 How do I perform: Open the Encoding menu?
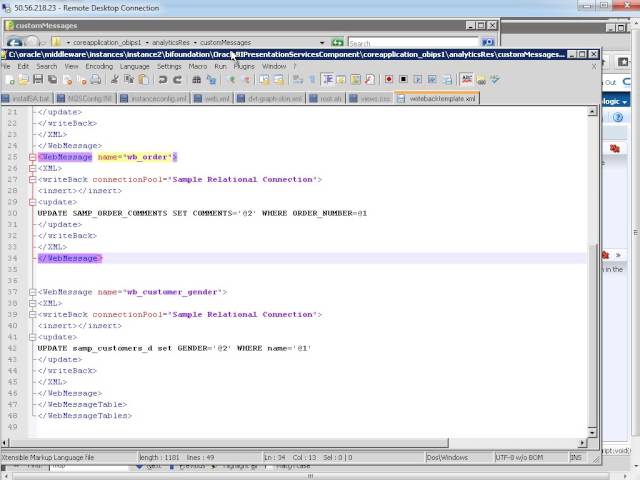pyautogui.click(x=99, y=66)
